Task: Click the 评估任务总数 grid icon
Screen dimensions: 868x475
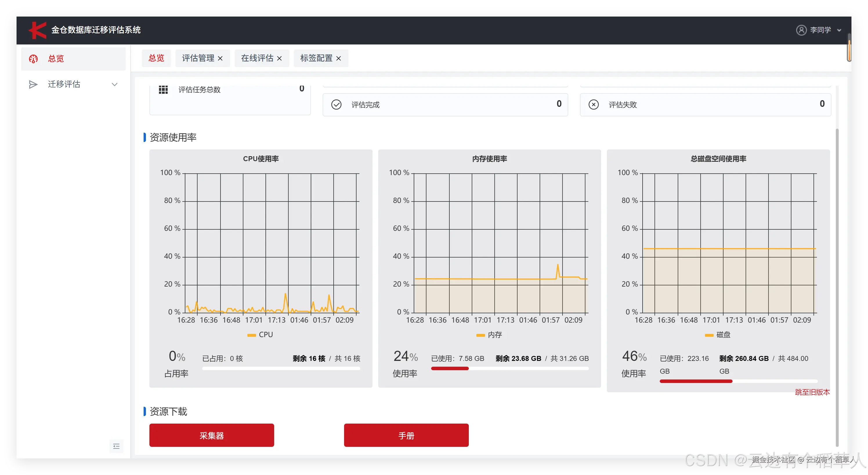Action: pyautogui.click(x=163, y=90)
